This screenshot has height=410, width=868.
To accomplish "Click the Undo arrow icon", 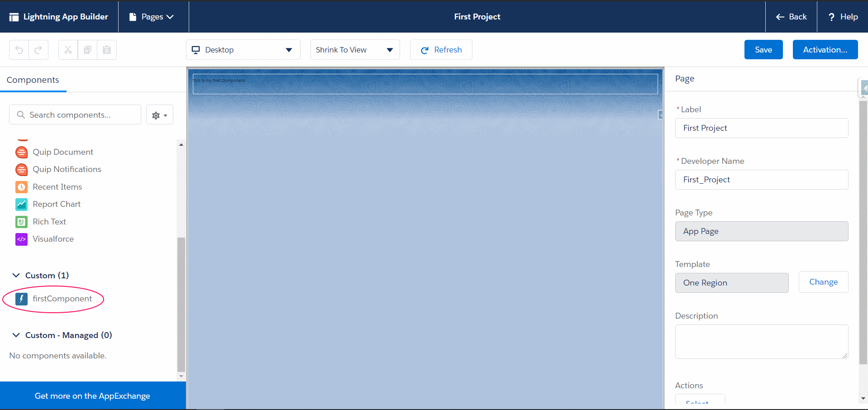I will coord(19,50).
